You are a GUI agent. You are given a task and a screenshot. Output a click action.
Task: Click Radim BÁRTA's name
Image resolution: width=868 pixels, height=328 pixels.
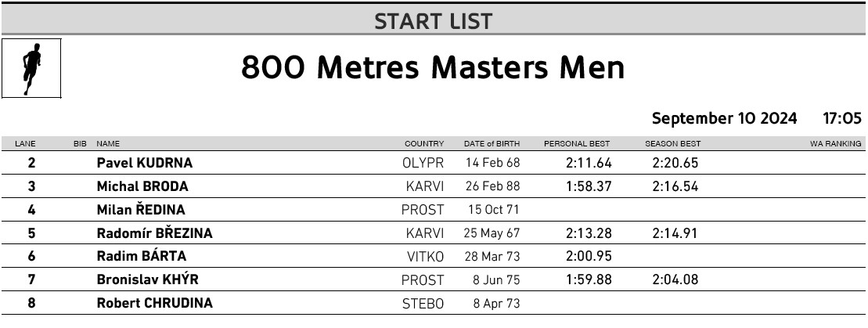(141, 256)
